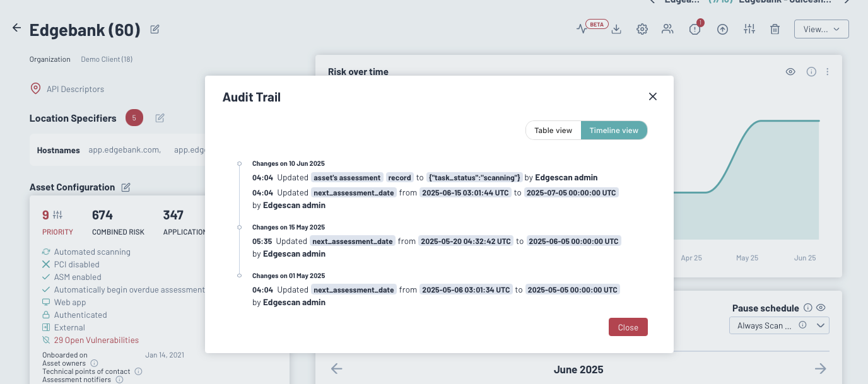Click the Jun 25 label on risk chart
The width and height of the screenshot is (868, 384).
[x=804, y=258]
